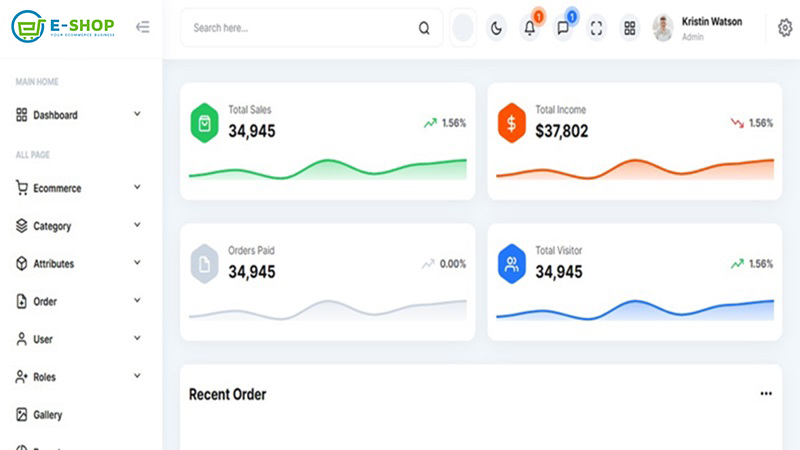This screenshot has height=450, width=800.
Task: Click the Total Visitor blue users icon
Action: tap(511, 264)
